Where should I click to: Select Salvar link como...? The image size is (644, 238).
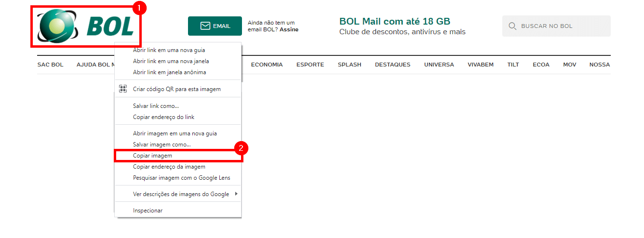(178, 106)
